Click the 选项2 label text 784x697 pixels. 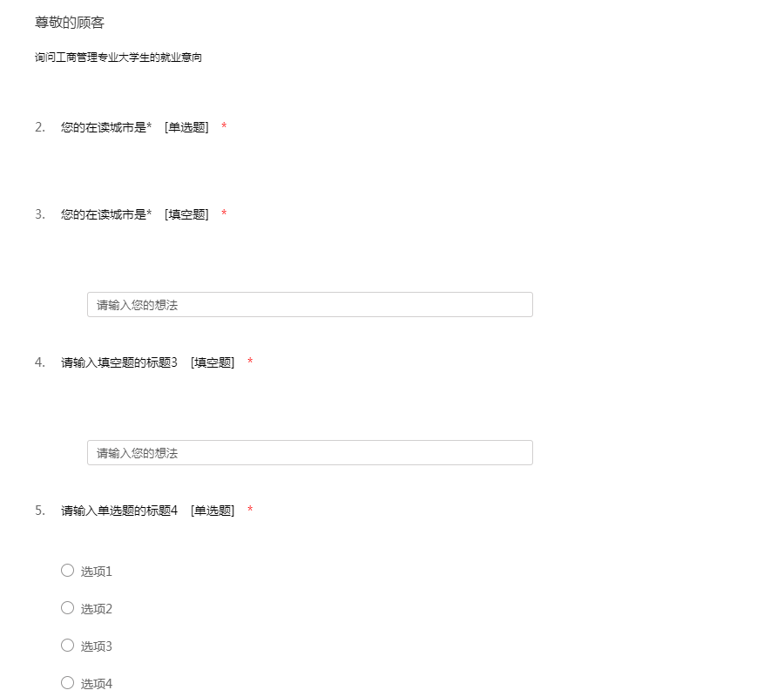click(97, 609)
